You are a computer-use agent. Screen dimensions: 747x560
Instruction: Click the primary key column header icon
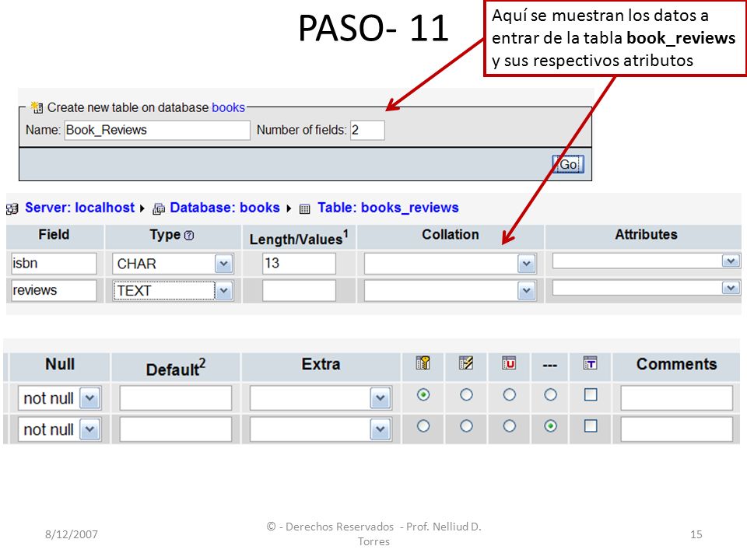click(423, 363)
